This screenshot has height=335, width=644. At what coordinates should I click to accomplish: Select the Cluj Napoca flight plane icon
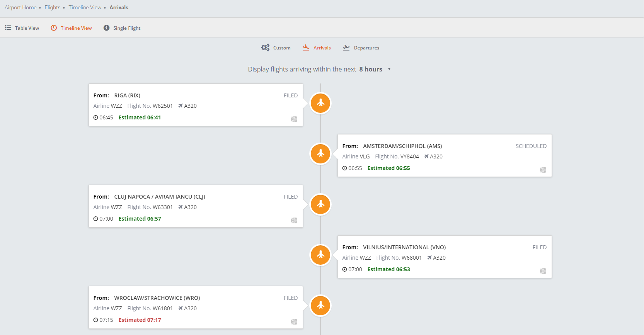coord(320,204)
